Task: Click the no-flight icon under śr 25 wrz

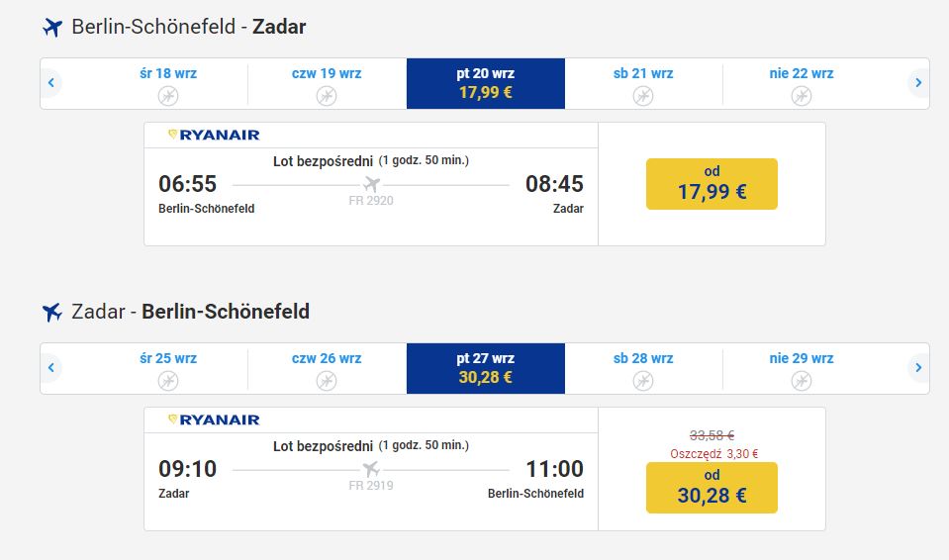Action: point(168,381)
